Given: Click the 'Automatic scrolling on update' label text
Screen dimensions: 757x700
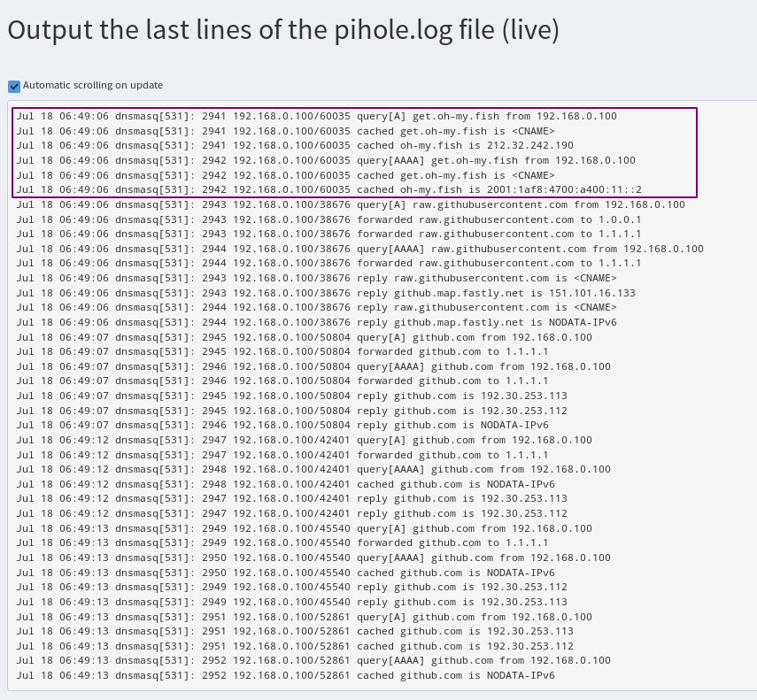Looking at the screenshot, I should 93,86.
